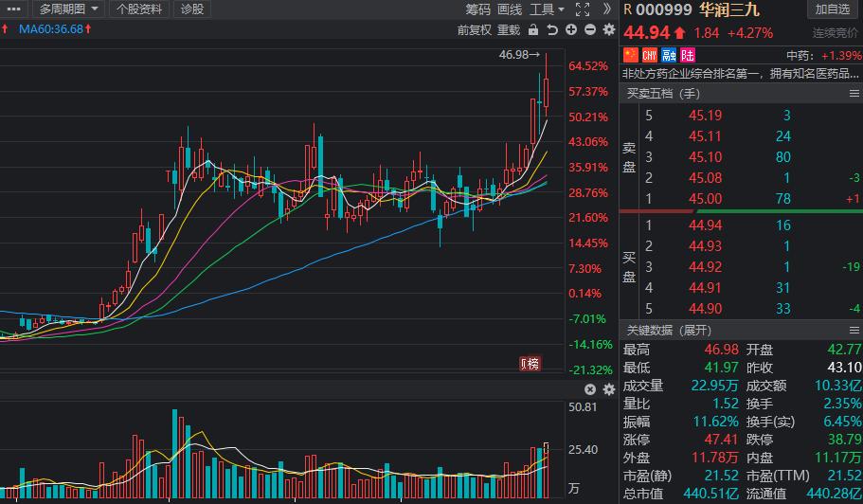Close the volume sub-chart panel
This screenshot has height=504, width=863.
tap(590, 389)
